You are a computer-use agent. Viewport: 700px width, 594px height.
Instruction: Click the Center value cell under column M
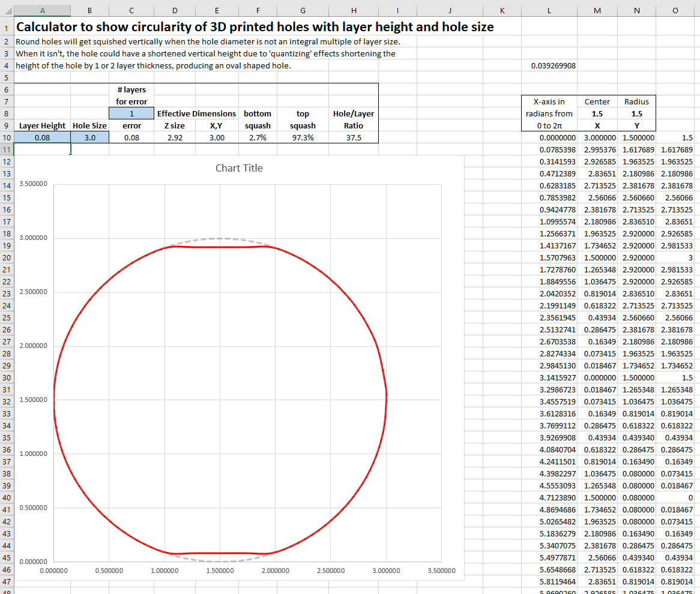[597, 113]
